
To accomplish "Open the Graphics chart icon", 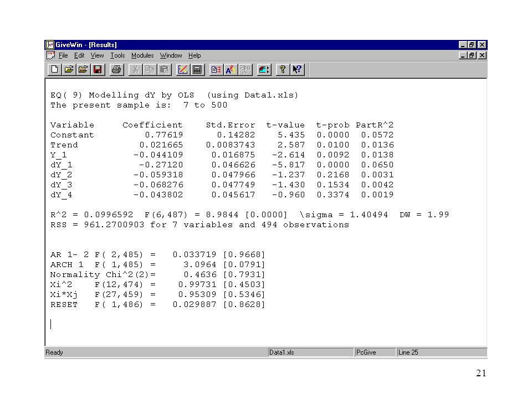I will [182, 70].
